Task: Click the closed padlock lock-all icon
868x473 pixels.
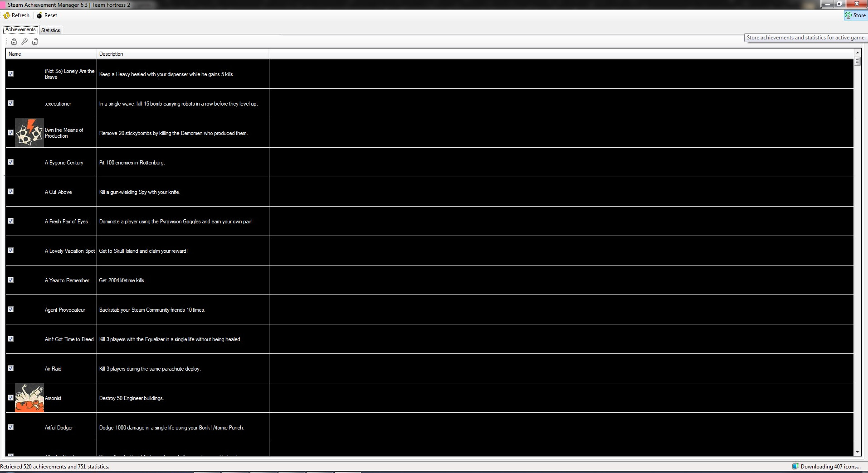Action: click(14, 42)
